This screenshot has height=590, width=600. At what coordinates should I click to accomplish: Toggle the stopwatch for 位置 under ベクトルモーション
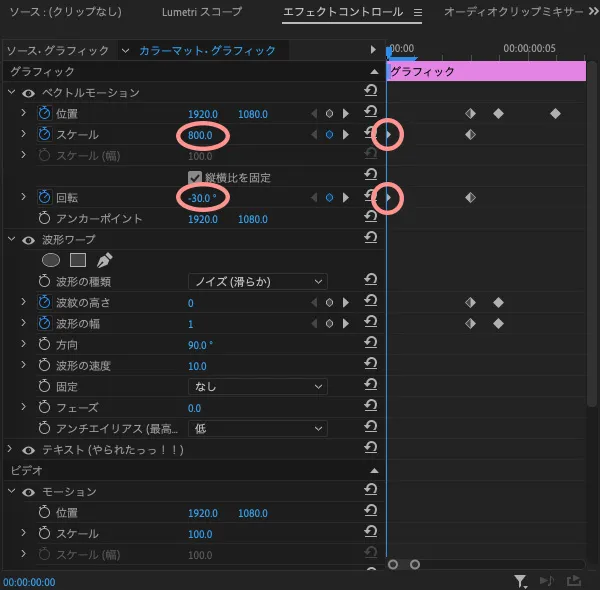[44, 114]
